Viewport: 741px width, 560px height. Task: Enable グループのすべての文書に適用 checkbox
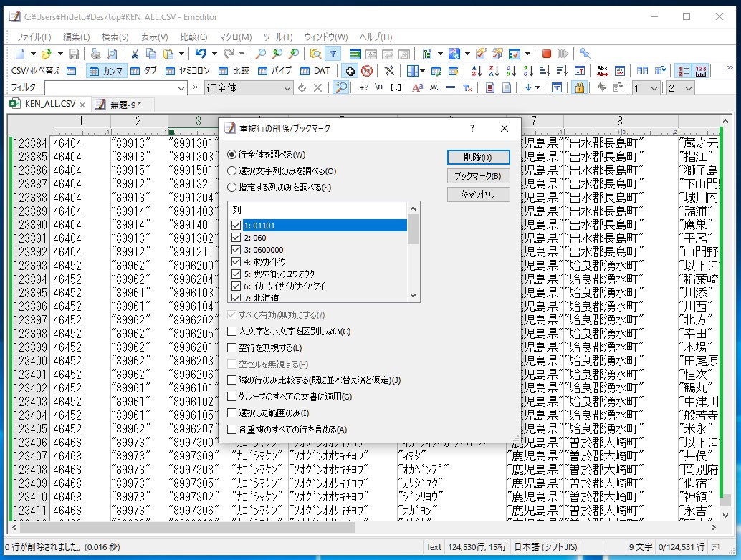pos(231,397)
